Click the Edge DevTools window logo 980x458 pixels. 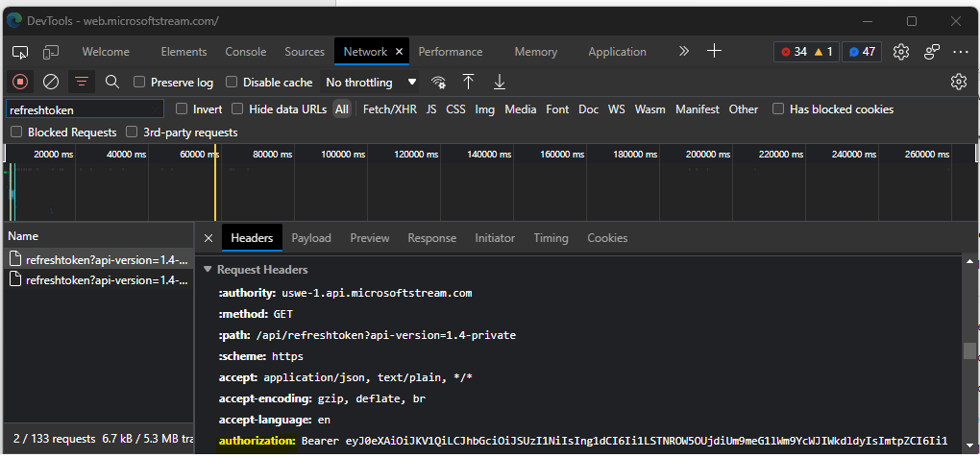(x=13, y=20)
